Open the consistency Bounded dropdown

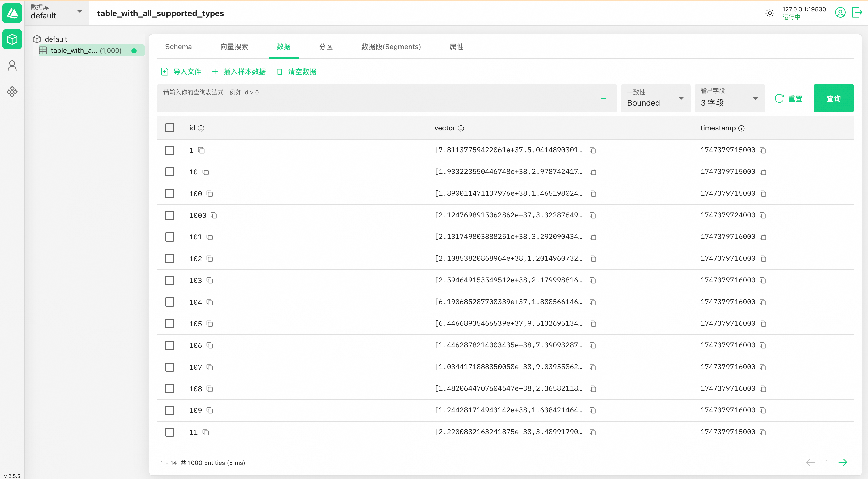coord(655,98)
